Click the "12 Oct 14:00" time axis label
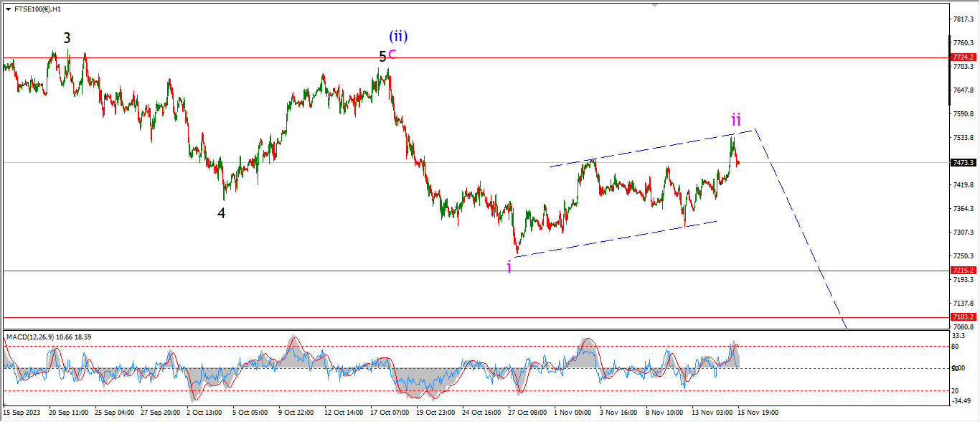Image resolution: width=980 pixels, height=422 pixels. coord(344,413)
